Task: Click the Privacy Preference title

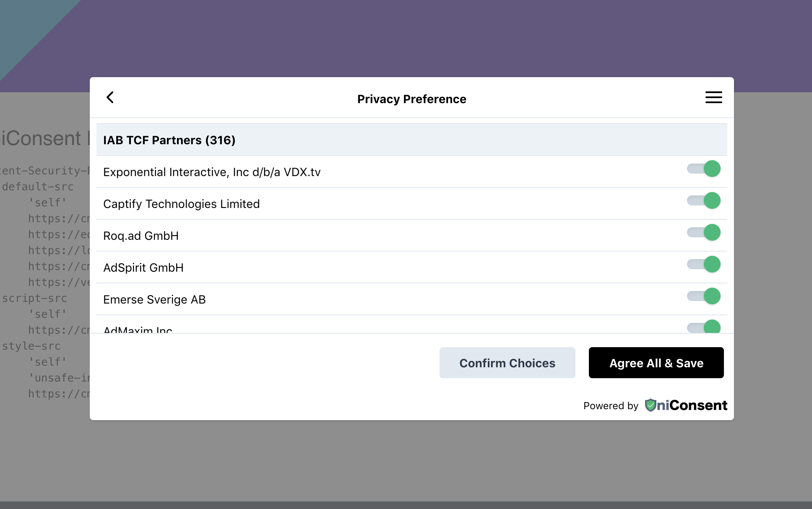Action: [411, 99]
